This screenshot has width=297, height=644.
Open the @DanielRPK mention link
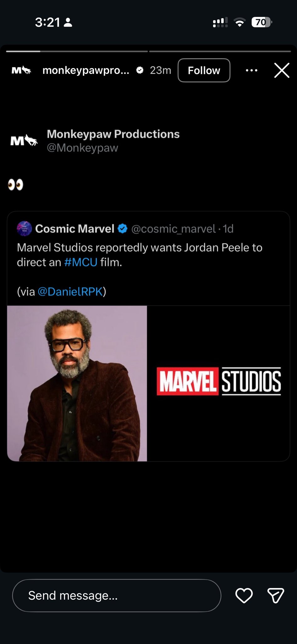point(70,291)
